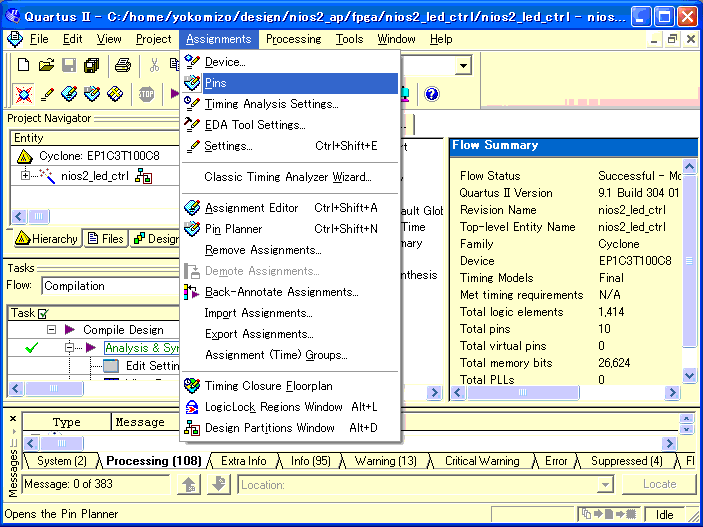Click the Locate button
703x527 pixels.
[660, 484]
